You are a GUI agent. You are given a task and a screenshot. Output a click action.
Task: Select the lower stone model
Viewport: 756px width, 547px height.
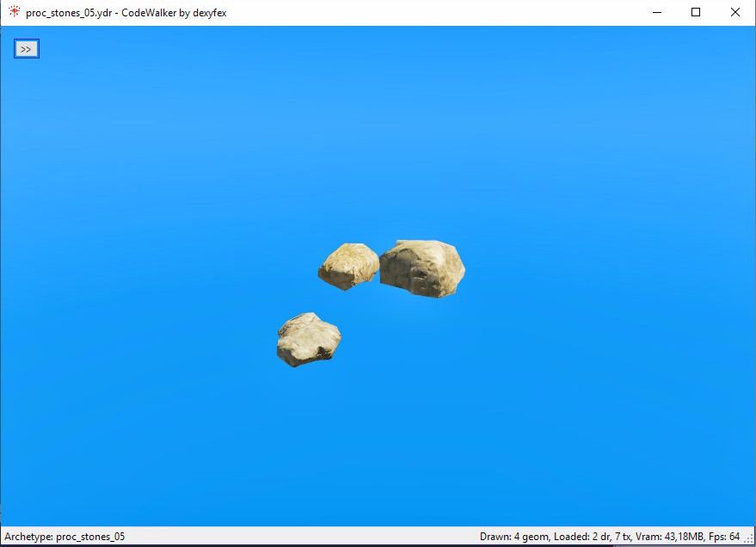click(x=309, y=339)
